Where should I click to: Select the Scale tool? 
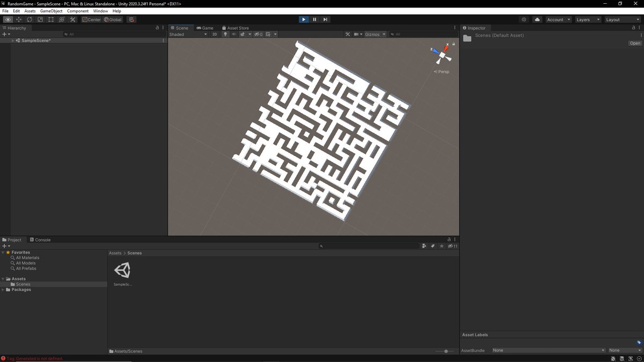point(40,19)
